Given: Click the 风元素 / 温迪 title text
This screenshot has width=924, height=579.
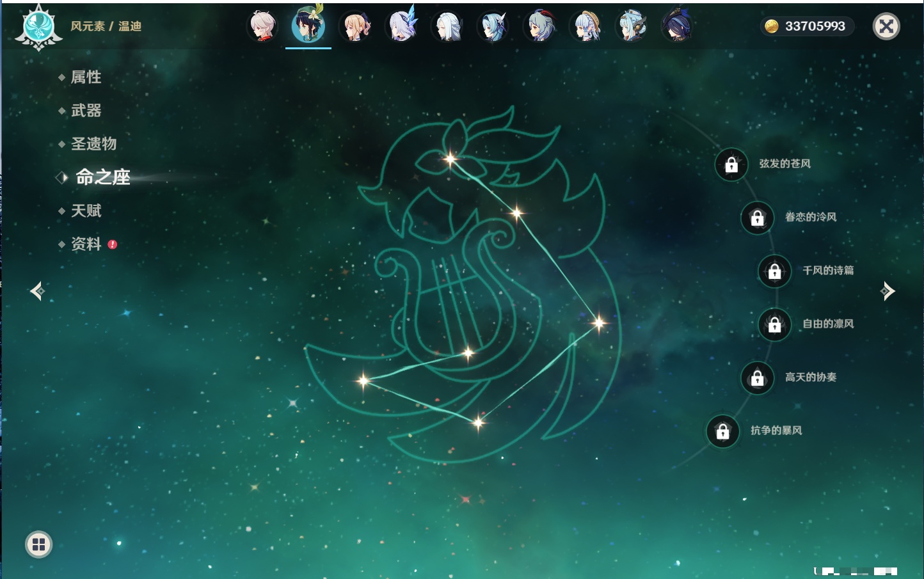Looking at the screenshot, I should pos(106,26).
